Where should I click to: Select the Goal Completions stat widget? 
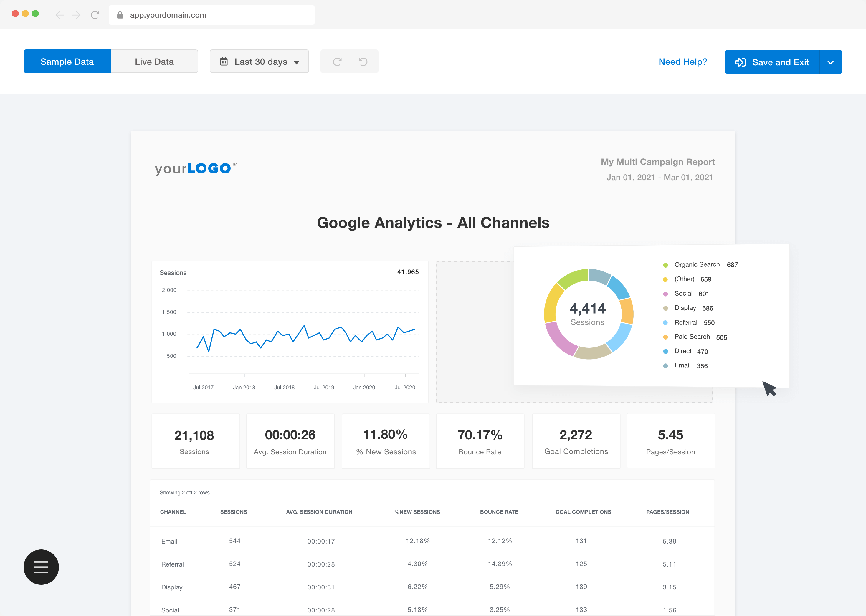click(576, 441)
